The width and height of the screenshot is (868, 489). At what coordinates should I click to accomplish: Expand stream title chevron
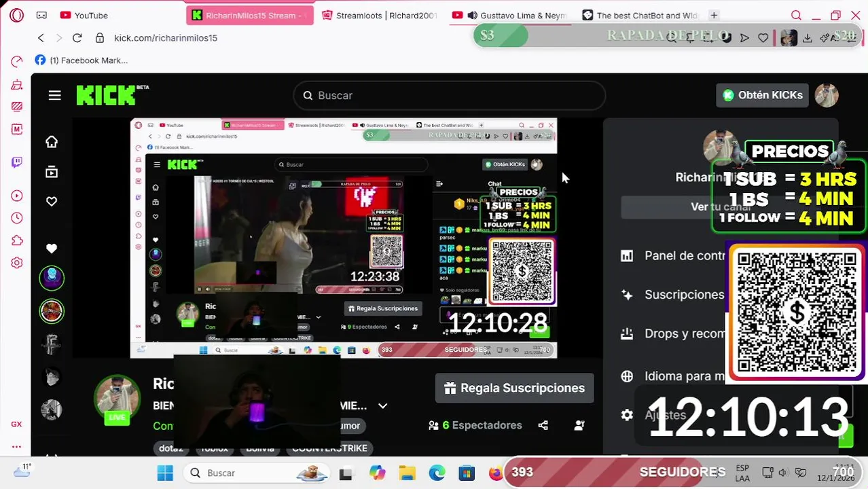[x=382, y=405]
